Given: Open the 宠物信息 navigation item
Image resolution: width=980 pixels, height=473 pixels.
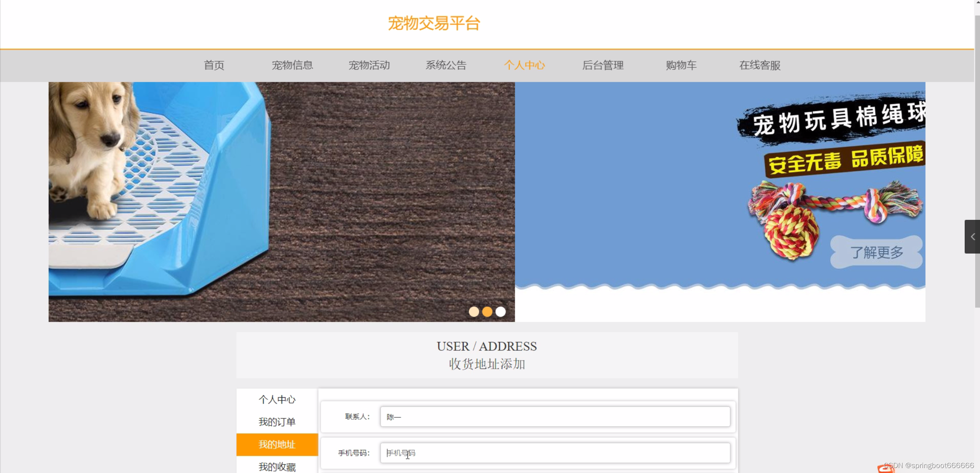Looking at the screenshot, I should coord(292,65).
